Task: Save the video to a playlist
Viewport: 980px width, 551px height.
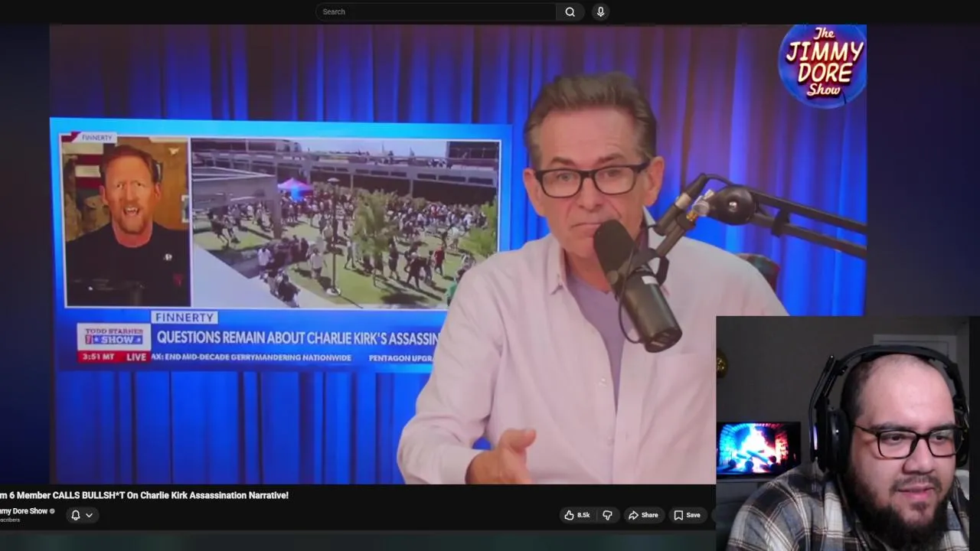Action: coord(687,515)
